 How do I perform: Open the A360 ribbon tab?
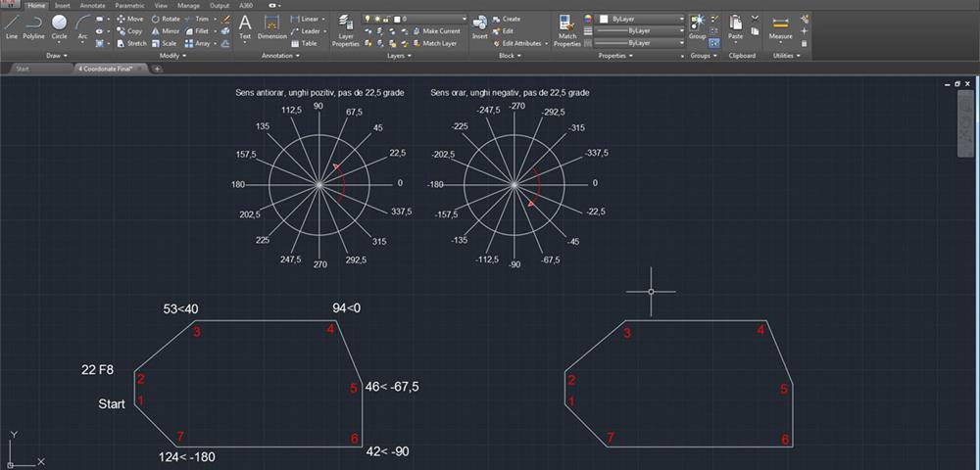(x=246, y=5)
